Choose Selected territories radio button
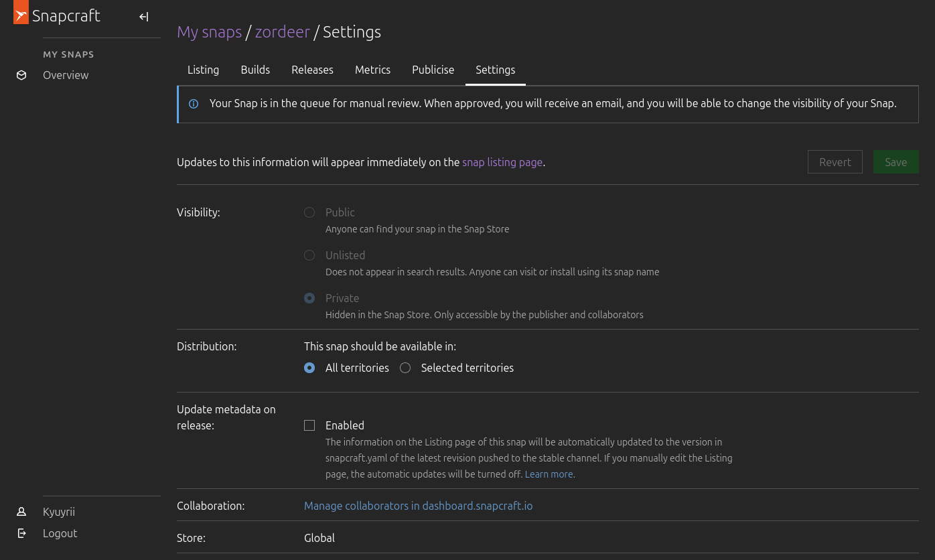 pos(405,368)
